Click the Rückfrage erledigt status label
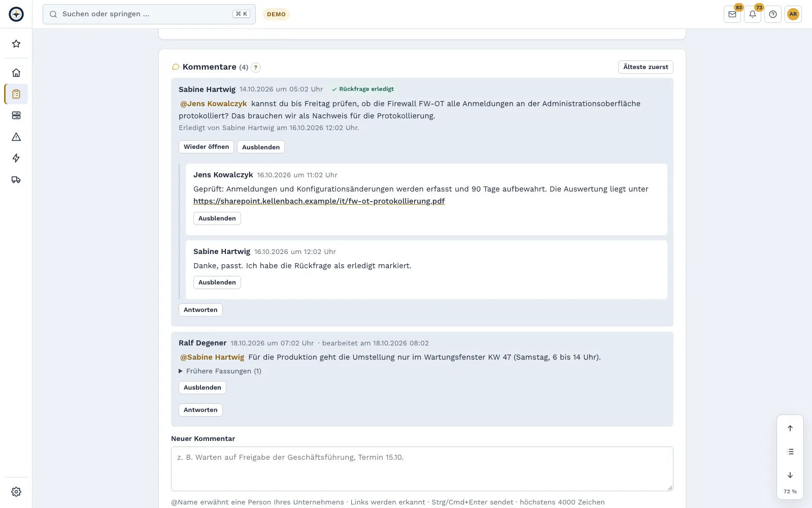Screen dimensions: 812x508 pos(363,89)
